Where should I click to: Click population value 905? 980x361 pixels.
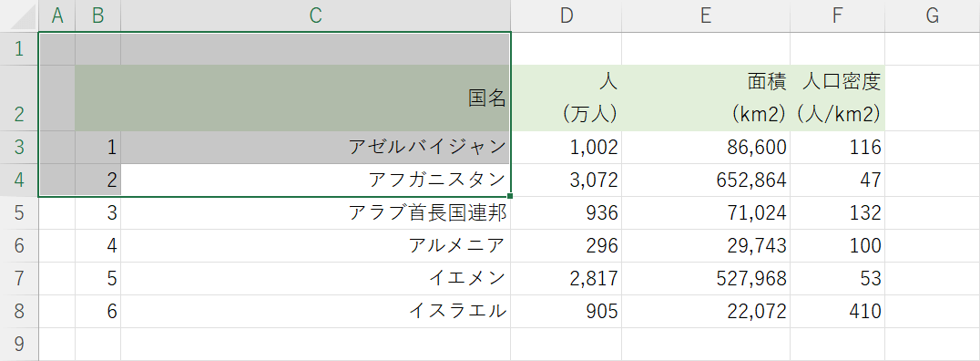click(x=567, y=312)
